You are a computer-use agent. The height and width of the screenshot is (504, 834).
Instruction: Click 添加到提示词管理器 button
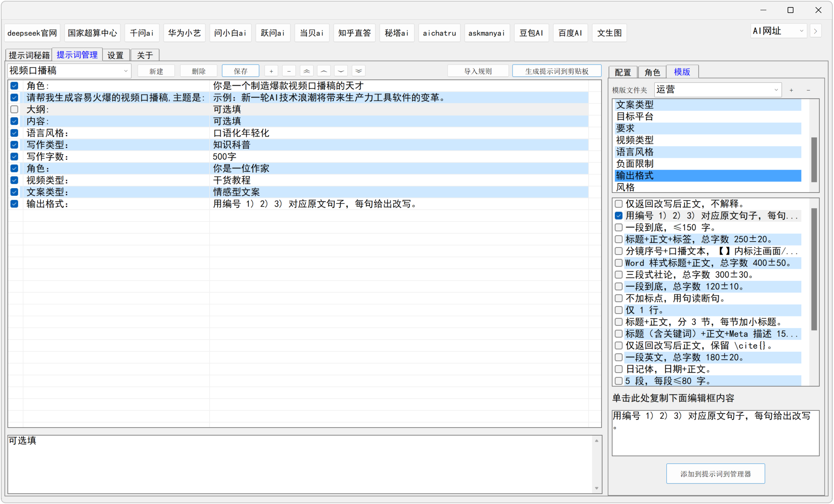coord(716,474)
